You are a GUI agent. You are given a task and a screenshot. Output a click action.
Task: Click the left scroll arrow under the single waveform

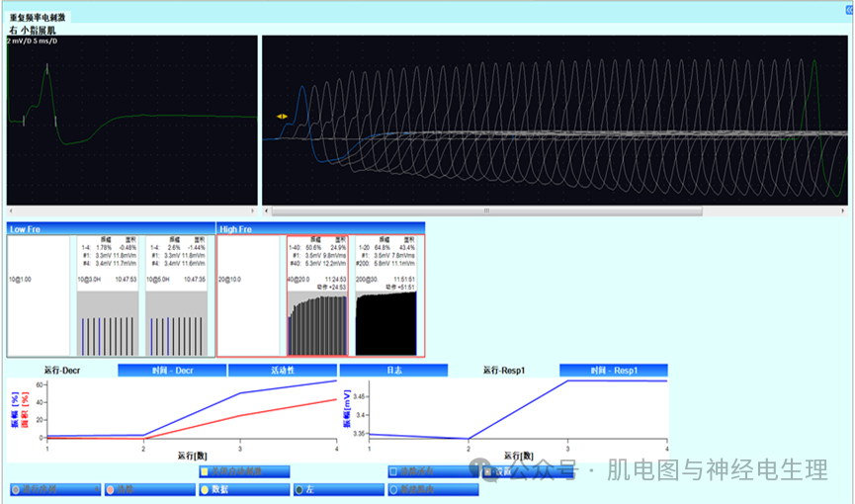pyautogui.click(x=11, y=210)
